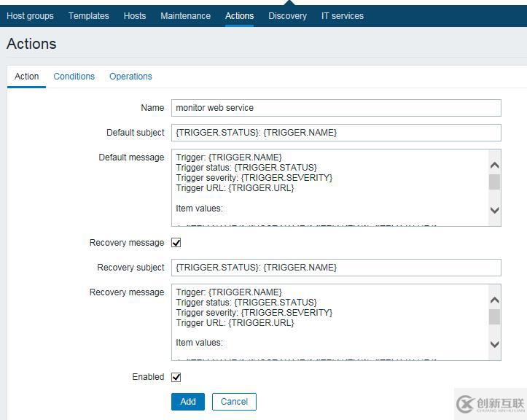
Task: Open the Host groups menu item
Action: [30, 16]
